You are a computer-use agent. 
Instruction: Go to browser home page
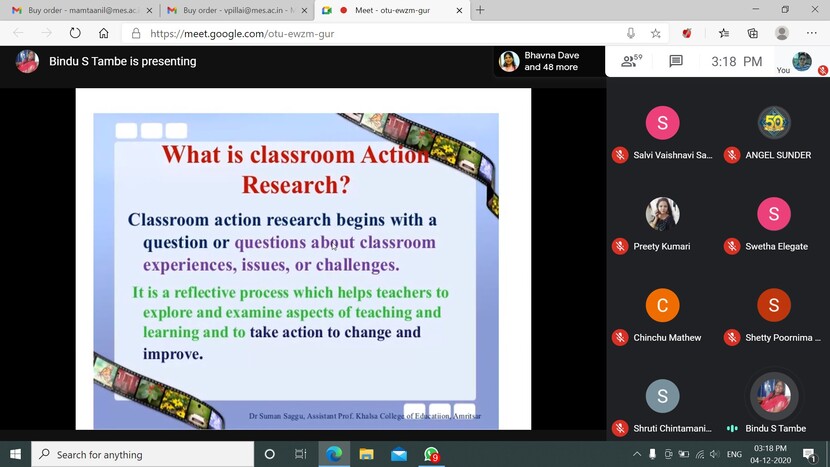(103, 33)
